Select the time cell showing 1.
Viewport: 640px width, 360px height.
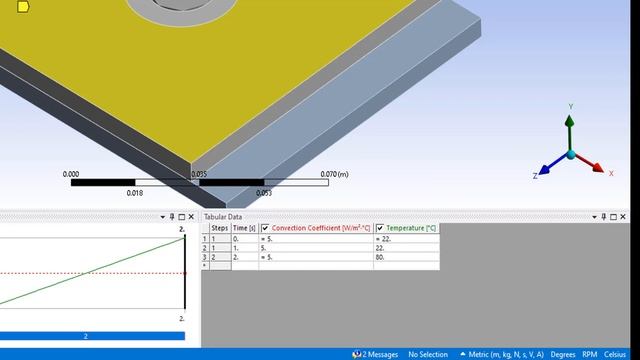coord(244,248)
